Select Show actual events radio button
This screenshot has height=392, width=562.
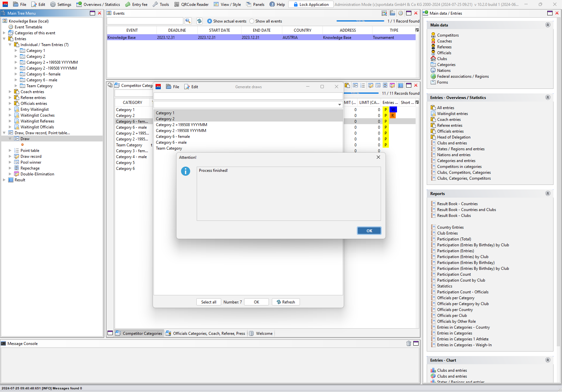(x=209, y=21)
